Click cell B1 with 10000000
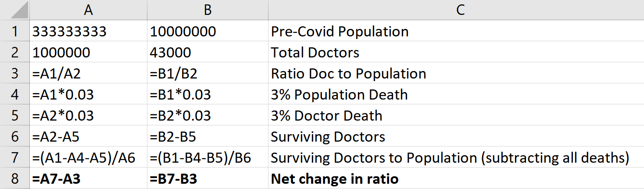Image resolution: width=644 pixels, height=189 pixels. [x=208, y=31]
